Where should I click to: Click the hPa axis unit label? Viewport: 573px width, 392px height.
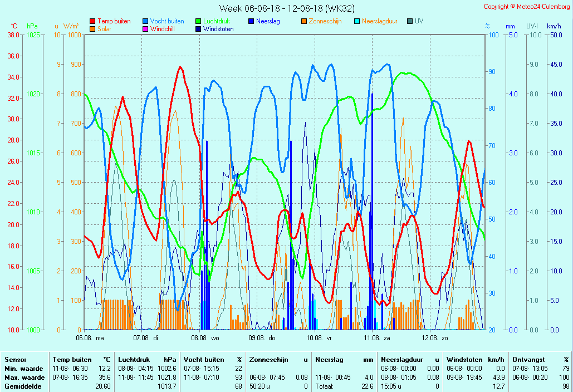tap(32, 26)
